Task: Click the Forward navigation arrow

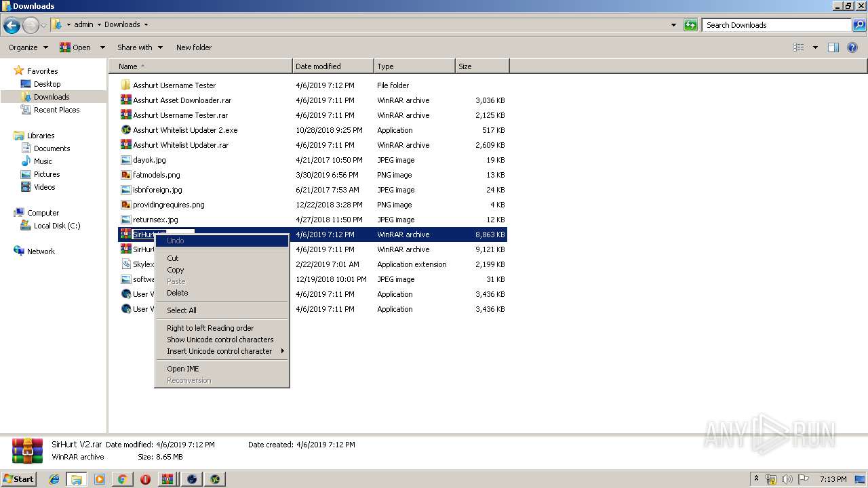Action: tap(31, 26)
